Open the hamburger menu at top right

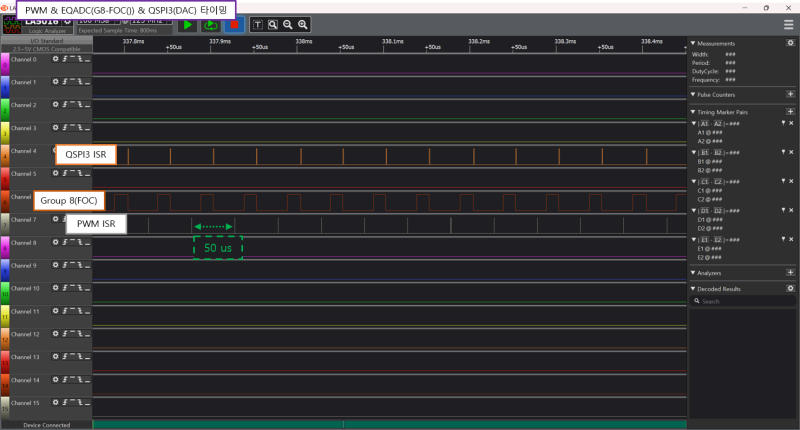tap(789, 24)
